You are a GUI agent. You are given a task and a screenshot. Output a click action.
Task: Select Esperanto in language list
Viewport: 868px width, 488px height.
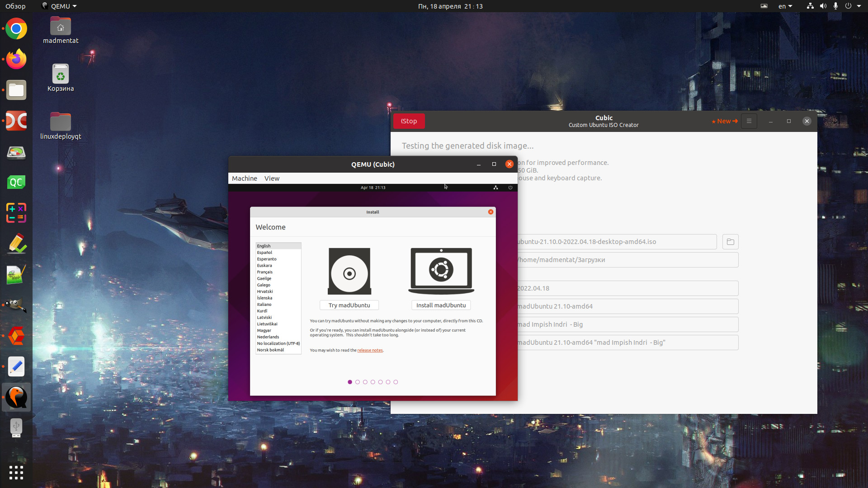(278, 259)
